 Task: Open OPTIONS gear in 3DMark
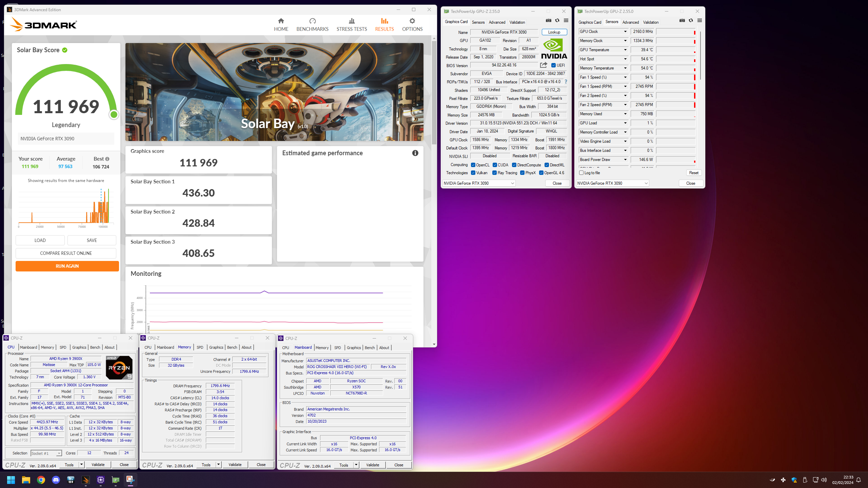pos(412,25)
